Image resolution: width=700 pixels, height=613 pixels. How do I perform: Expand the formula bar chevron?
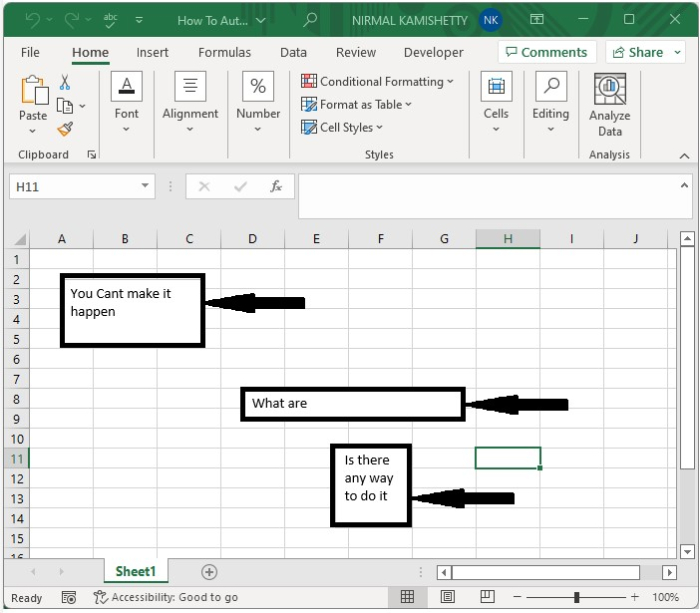[x=684, y=185]
